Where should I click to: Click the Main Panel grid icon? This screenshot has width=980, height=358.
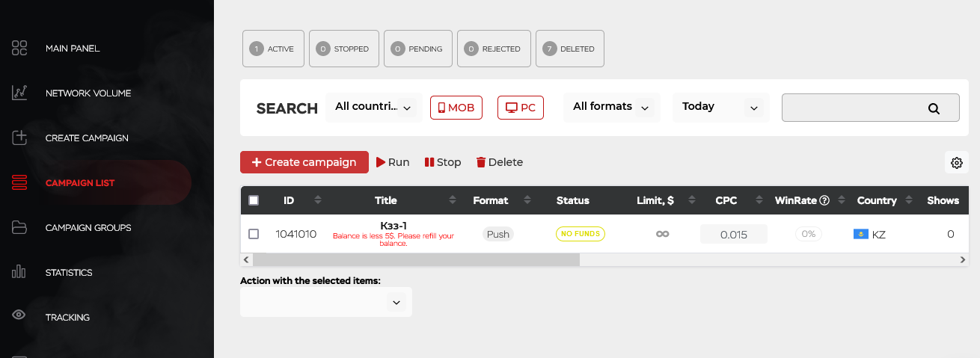click(x=19, y=48)
